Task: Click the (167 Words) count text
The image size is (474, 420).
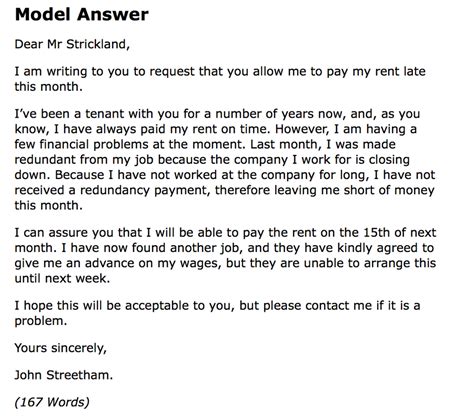Action: click(52, 402)
